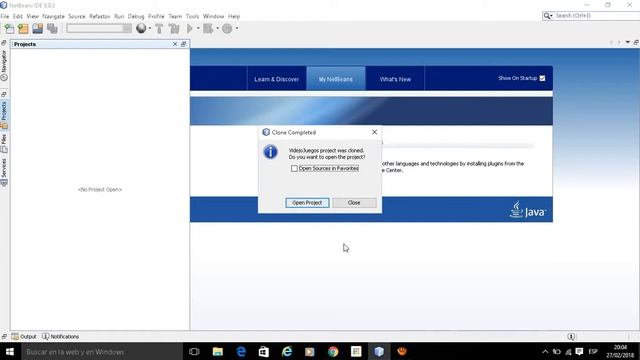
Task: Click the Windows taskbar search box
Action: pyautogui.click(x=102, y=351)
